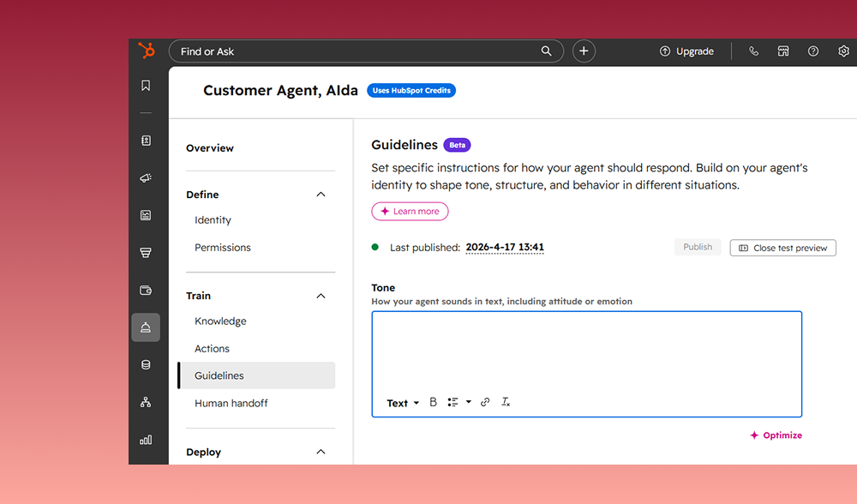The width and height of the screenshot is (857, 504).
Task: Select the Guidelines menu item
Action: (x=257, y=375)
